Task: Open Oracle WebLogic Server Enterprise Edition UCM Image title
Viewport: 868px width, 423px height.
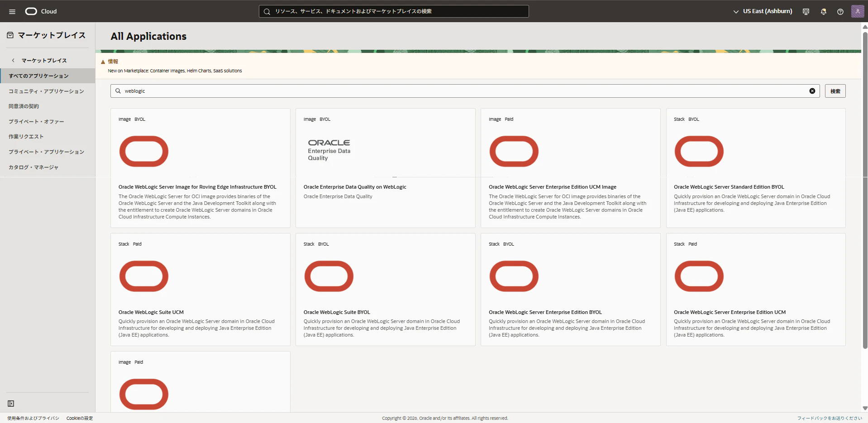Action: (553, 187)
